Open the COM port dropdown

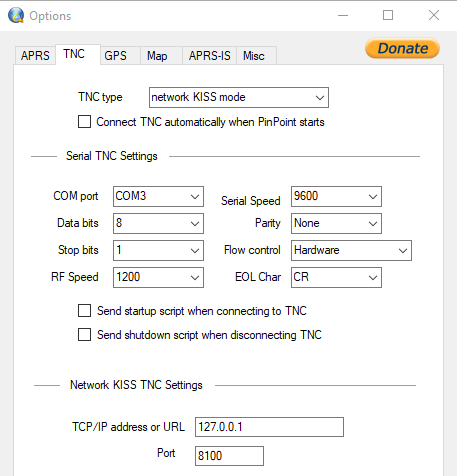tap(158, 196)
